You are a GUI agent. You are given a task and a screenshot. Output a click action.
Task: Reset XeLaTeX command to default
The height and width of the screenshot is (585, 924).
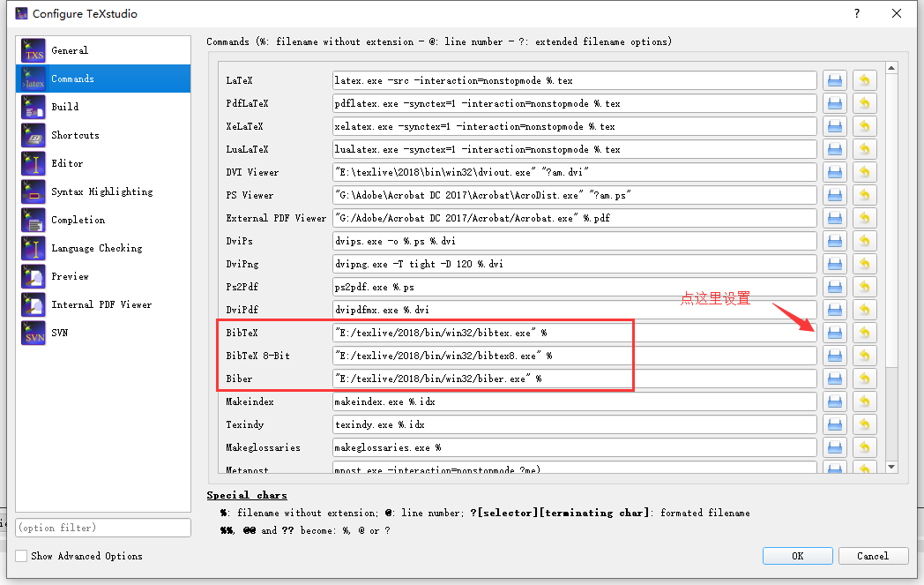point(864,126)
